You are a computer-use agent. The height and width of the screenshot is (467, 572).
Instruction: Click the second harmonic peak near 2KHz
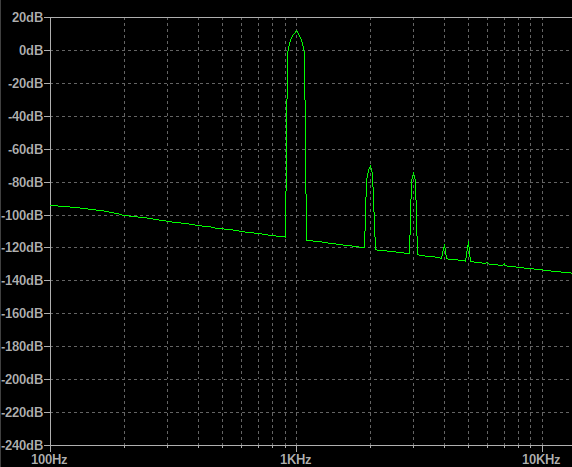[x=370, y=167]
